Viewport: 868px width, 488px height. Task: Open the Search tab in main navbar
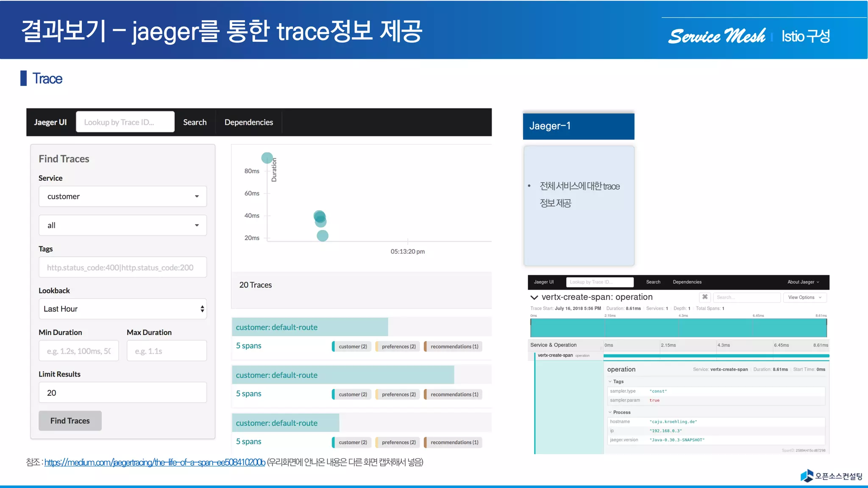coord(195,122)
